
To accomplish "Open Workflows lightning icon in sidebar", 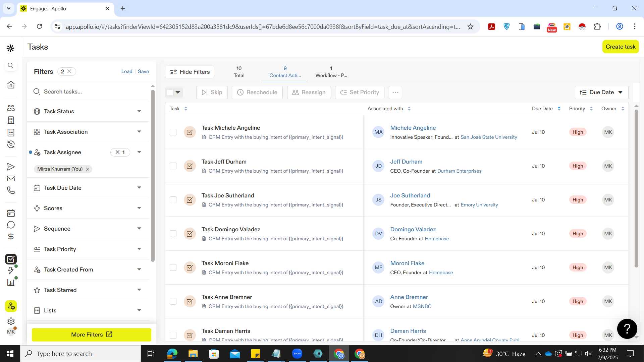I will (x=11, y=270).
